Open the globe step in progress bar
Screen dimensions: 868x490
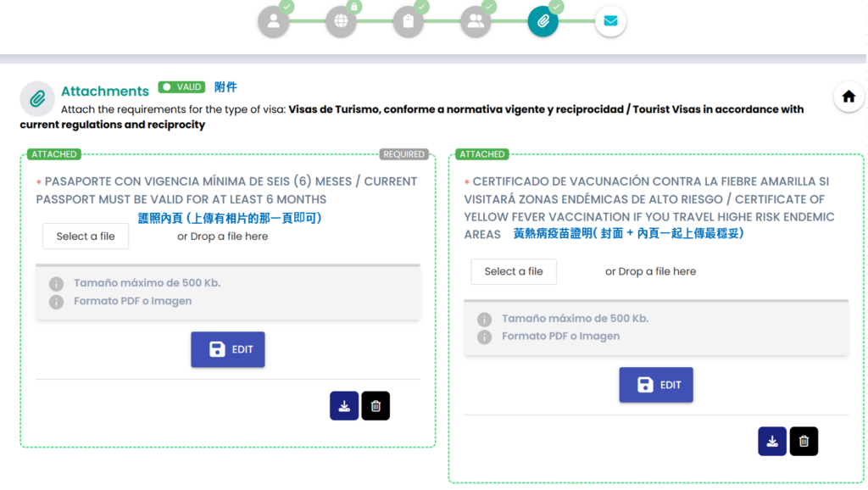pyautogui.click(x=341, y=22)
